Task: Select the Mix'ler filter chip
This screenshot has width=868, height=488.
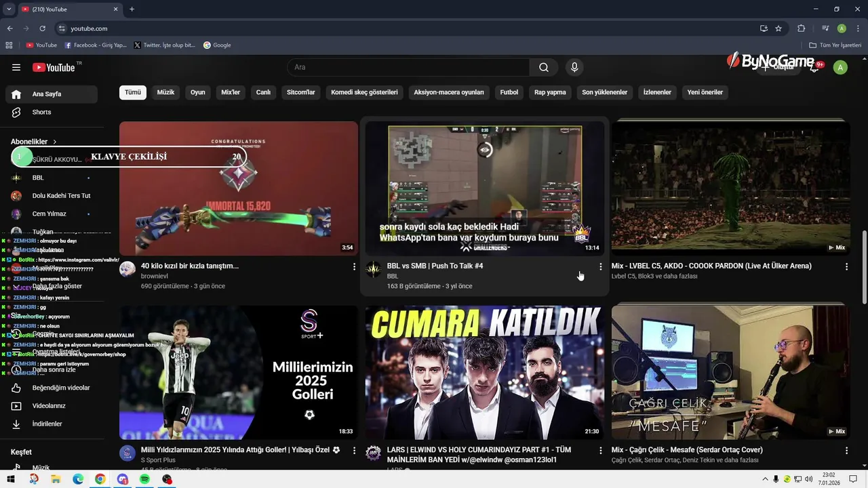Action: point(231,92)
